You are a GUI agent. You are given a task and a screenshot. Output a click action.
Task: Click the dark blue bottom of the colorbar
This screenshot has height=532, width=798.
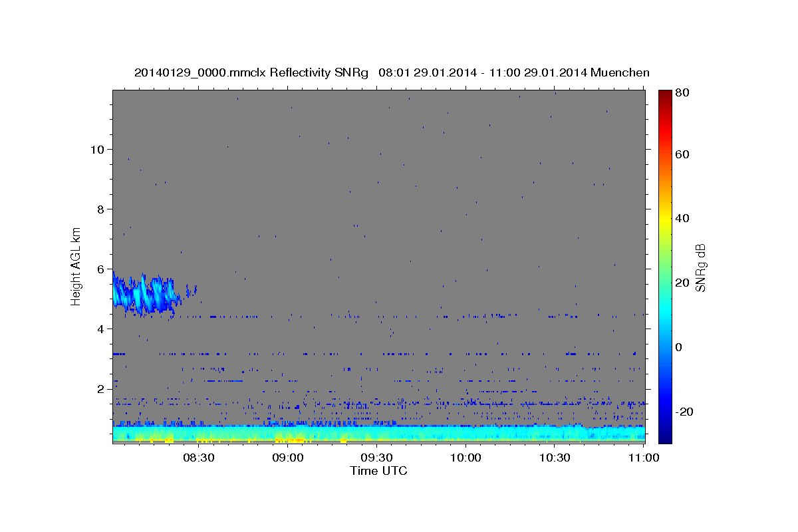pyautogui.click(x=665, y=436)
